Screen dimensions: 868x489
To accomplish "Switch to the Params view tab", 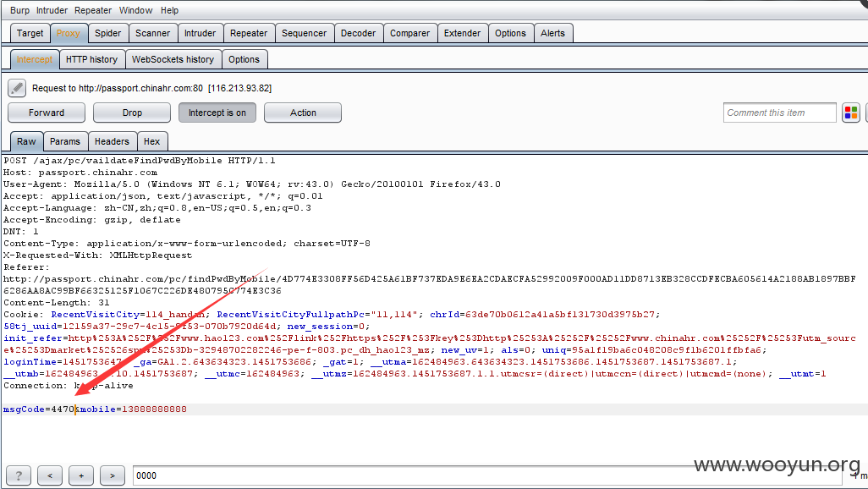I will click(65, 141).
